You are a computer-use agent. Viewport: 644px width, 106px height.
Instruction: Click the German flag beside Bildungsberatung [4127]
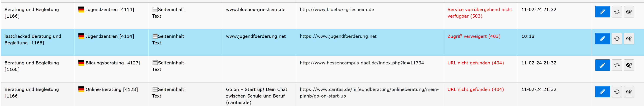pos(81,63)
